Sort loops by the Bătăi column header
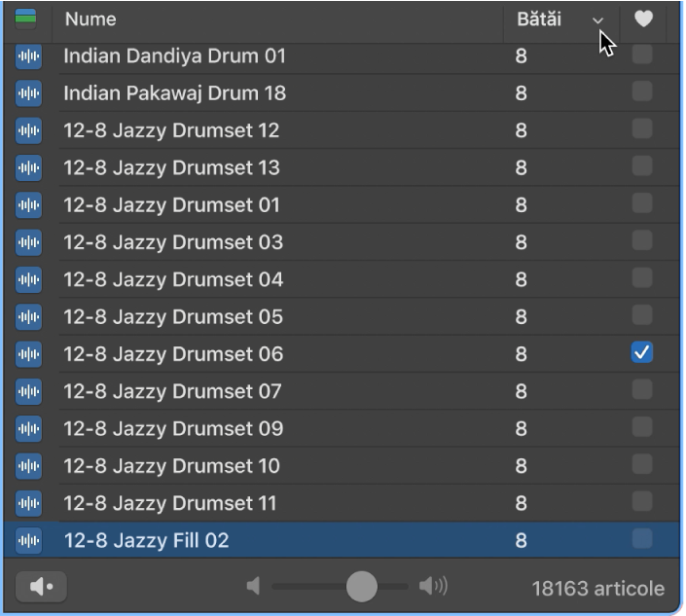 click(x=539, y=18)
